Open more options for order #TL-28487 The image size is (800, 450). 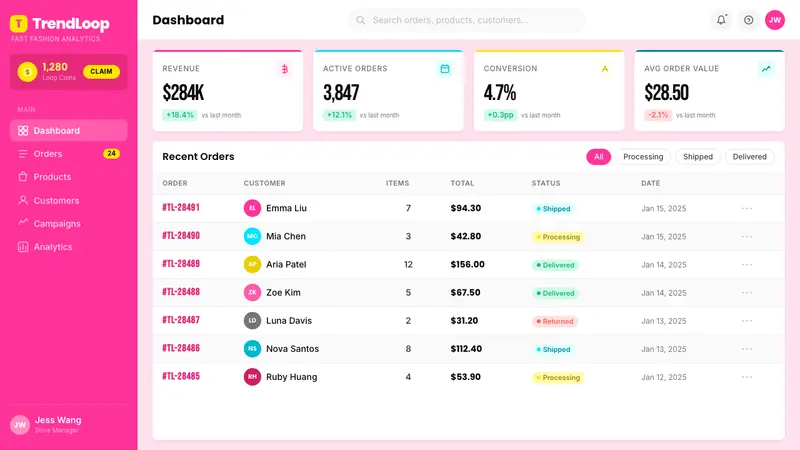pos(747,320)
